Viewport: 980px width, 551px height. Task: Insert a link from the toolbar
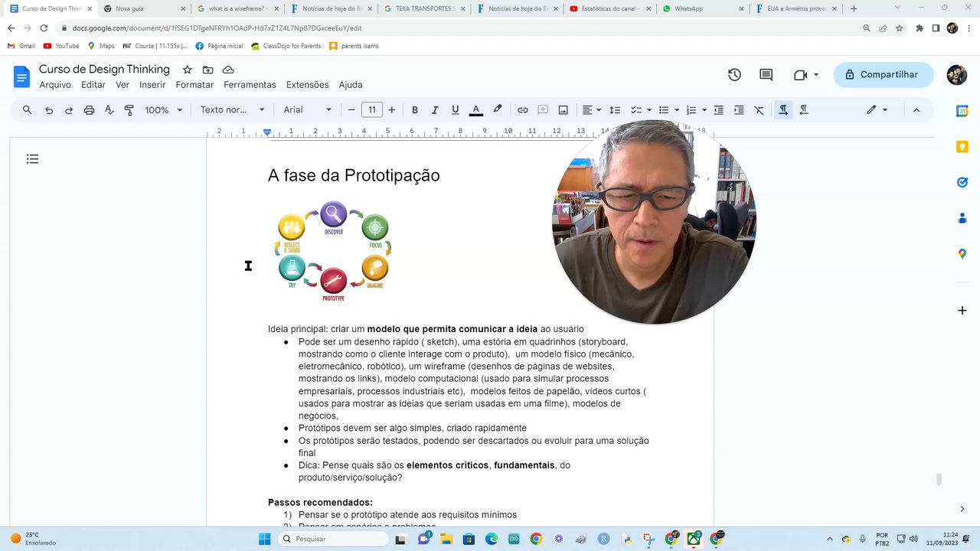pyautogui.click(x=523, y=110)
